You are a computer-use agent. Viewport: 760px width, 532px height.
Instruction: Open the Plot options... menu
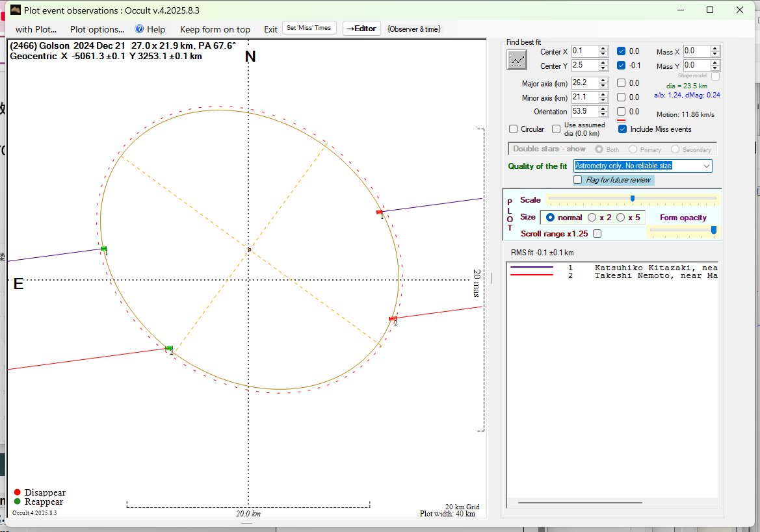[x=97, y=29]
